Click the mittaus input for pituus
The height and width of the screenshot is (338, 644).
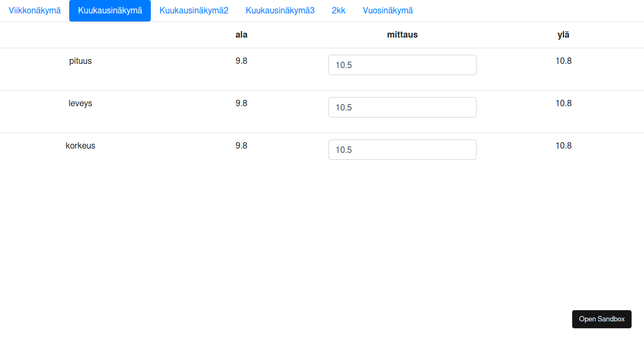click(x=402, y=64)
